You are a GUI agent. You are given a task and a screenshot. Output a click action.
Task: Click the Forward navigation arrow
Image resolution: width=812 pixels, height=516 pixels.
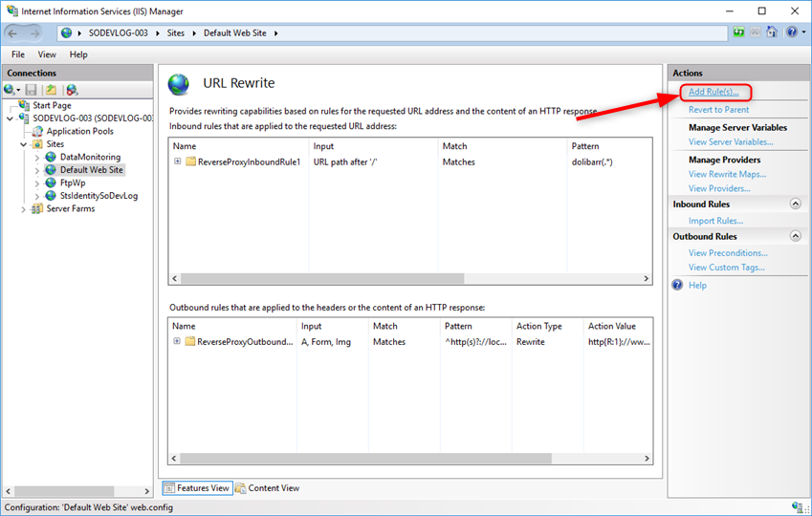pos(34,33)
